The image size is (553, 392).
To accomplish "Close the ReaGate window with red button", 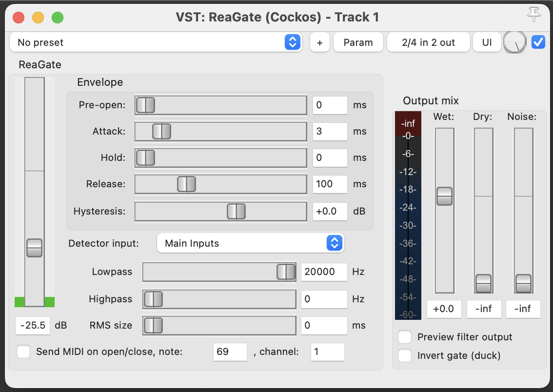I will point(19,17).
